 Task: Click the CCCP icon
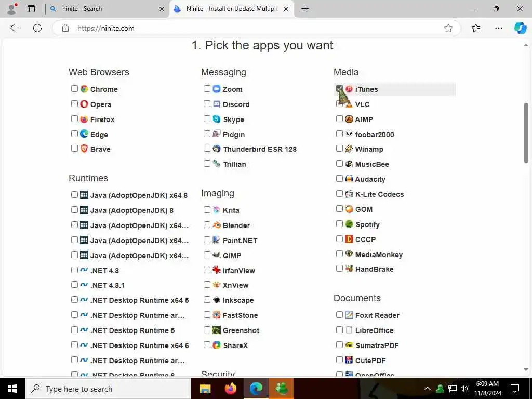[349, 239]
